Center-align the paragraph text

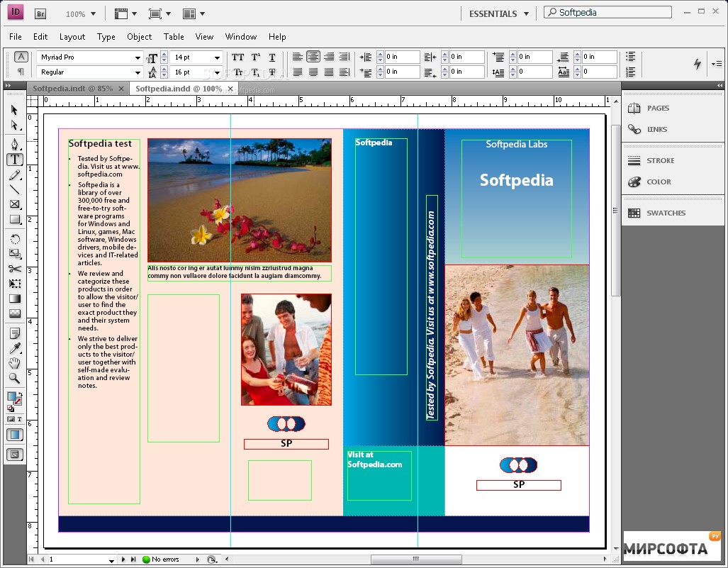(313, 57)
